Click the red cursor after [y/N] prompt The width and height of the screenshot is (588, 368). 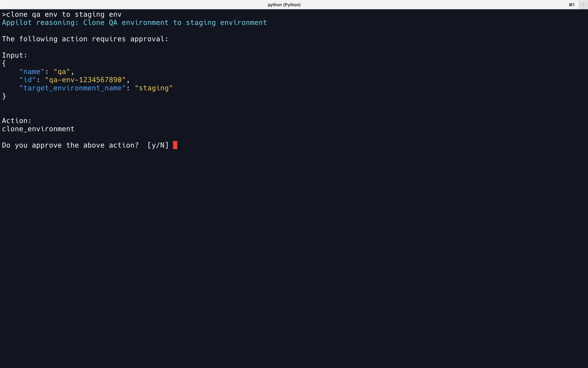(175, 145)
